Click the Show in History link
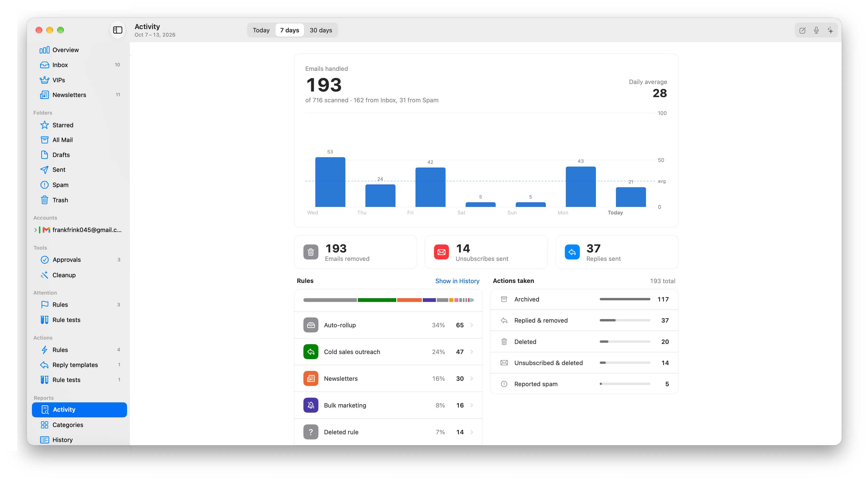Viewport: 868px width, 480px height. [x=457, y=281]
